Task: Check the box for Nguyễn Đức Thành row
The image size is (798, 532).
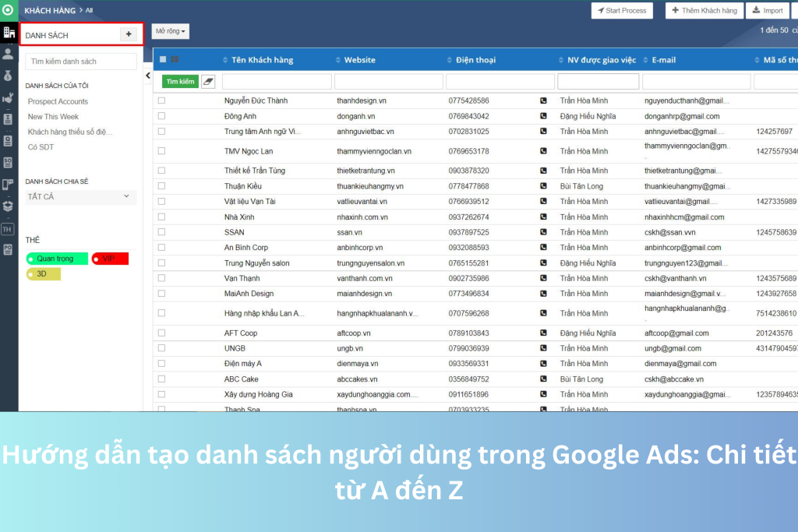Action: 162,100
